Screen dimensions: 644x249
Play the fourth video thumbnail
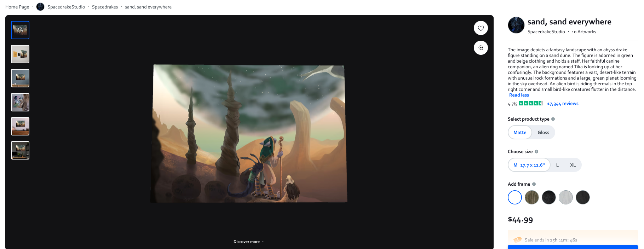click(20, 102)
